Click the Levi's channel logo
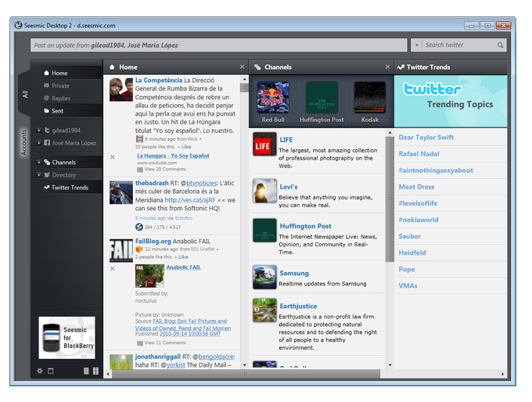 point(264,191)
